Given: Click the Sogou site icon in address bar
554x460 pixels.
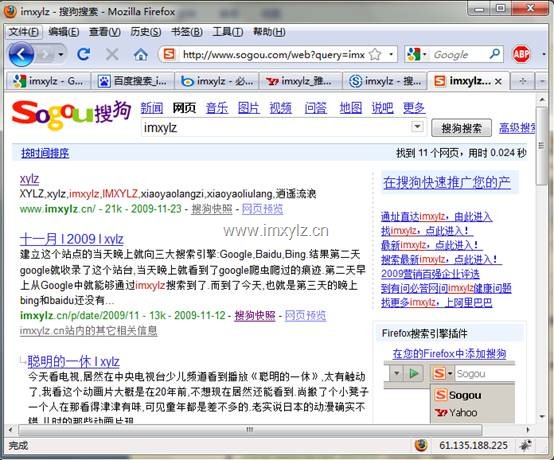Looking at the screenshot, I should tap(169, 54).
